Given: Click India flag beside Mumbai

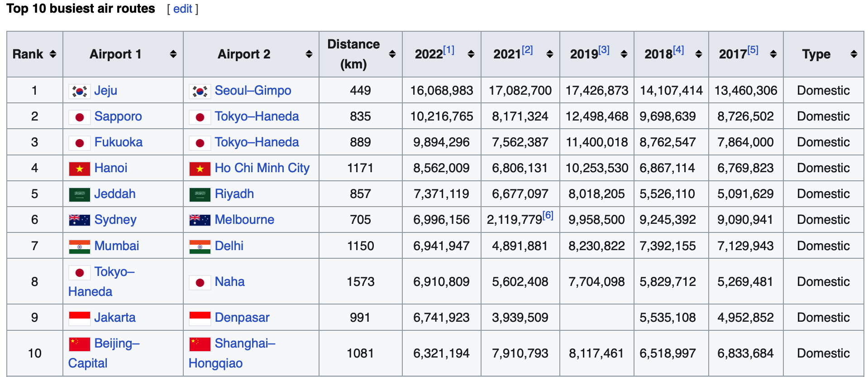Looking at the screenshot, I should click(80, 246).
